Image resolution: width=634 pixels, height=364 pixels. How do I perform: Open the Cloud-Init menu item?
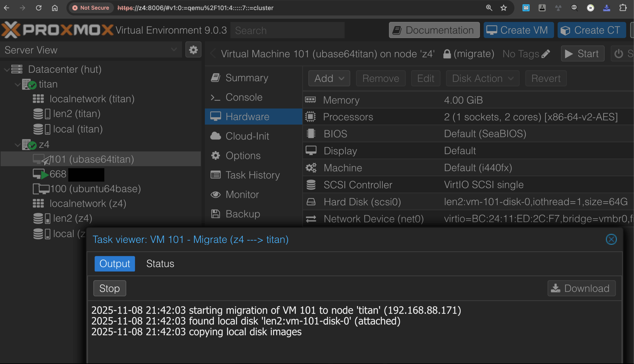pos(247,136)
